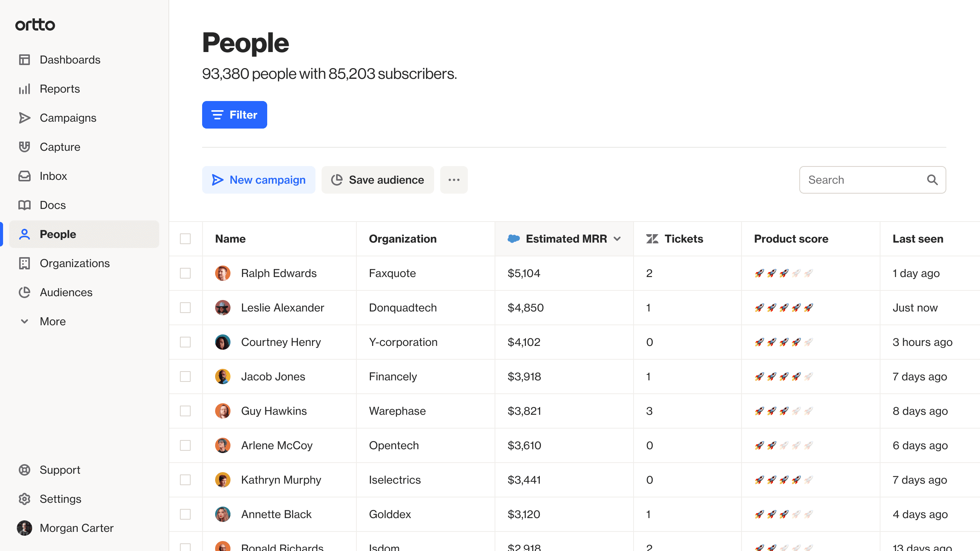
Task: Click the search magnifier icon
Action: click(933, 180)
